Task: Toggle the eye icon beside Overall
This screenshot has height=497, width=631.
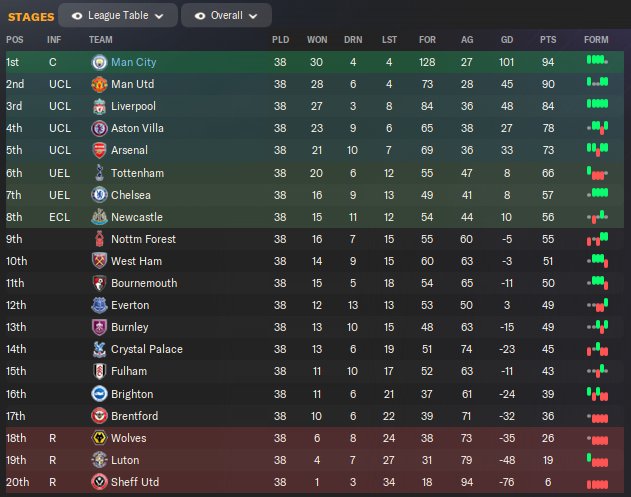Action: (x=201, y=16)
